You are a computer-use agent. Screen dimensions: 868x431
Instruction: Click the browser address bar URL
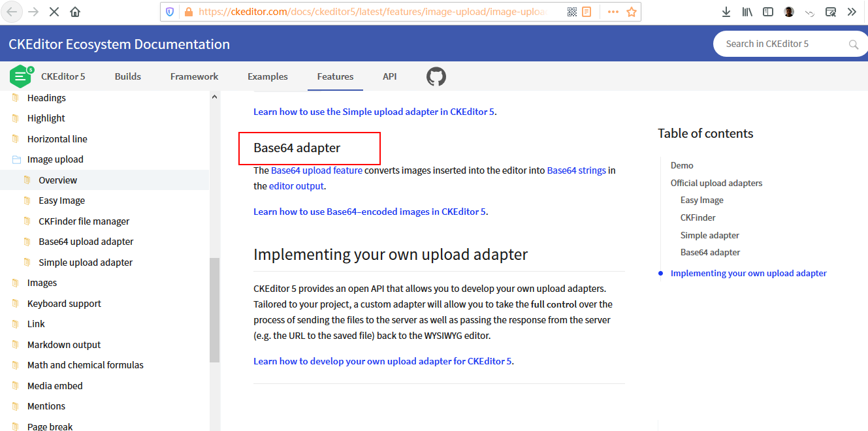click(x=371, y=12)
